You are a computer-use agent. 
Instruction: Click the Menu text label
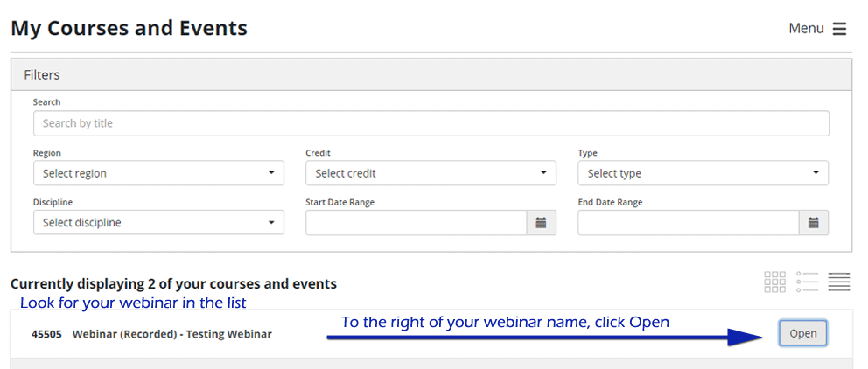click(x=806, y=29)
